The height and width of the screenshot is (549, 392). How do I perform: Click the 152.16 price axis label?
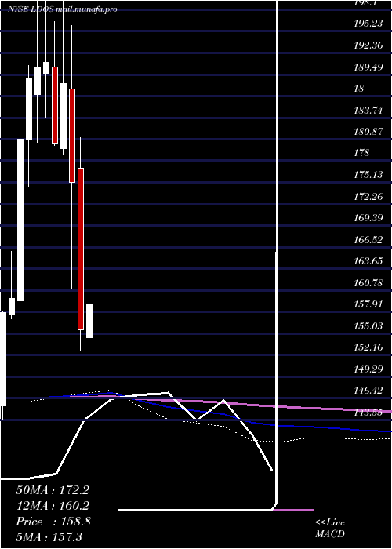(368, 347)
